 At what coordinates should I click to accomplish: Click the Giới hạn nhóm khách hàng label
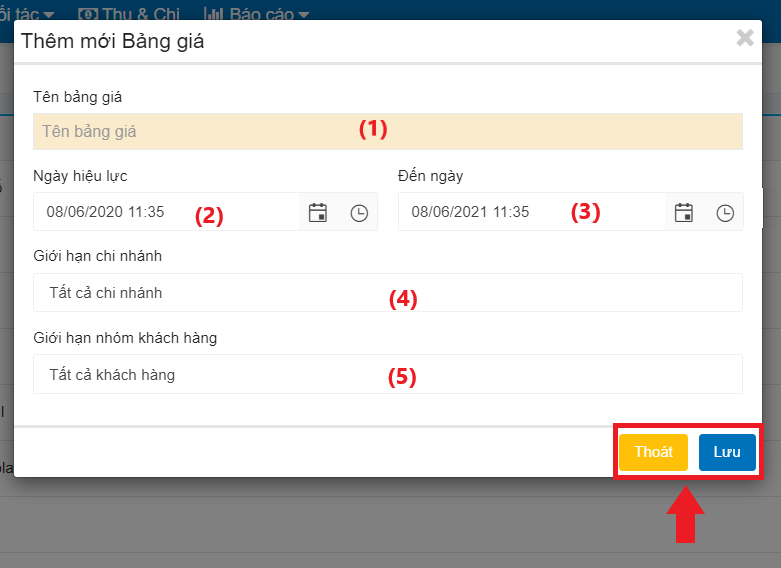pos(125,338)
